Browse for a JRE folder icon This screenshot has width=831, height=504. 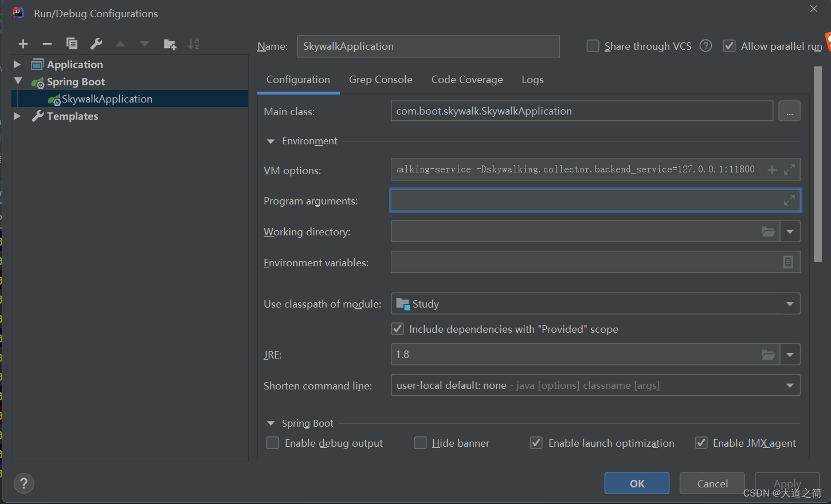768,355
